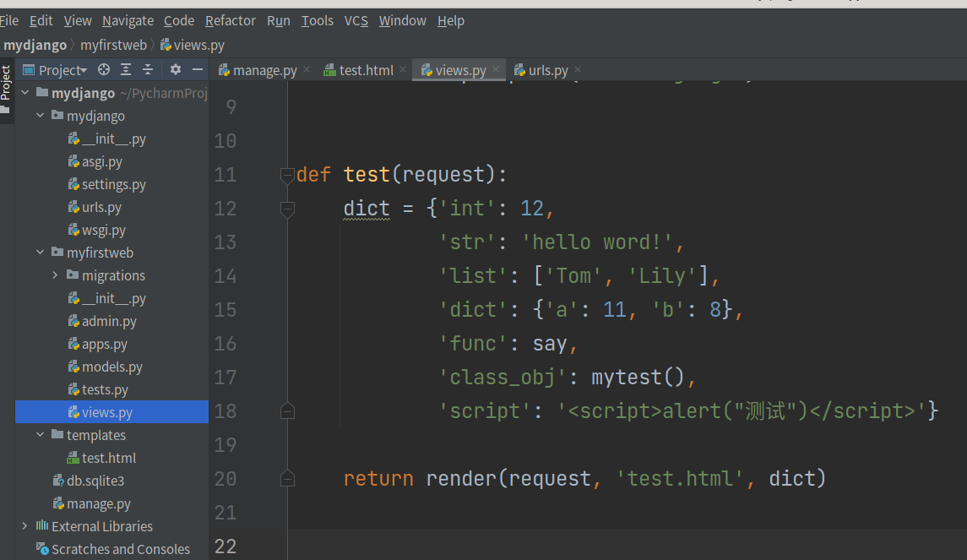
Task: Select apps.py in the project tree
Action: (97, 345)
